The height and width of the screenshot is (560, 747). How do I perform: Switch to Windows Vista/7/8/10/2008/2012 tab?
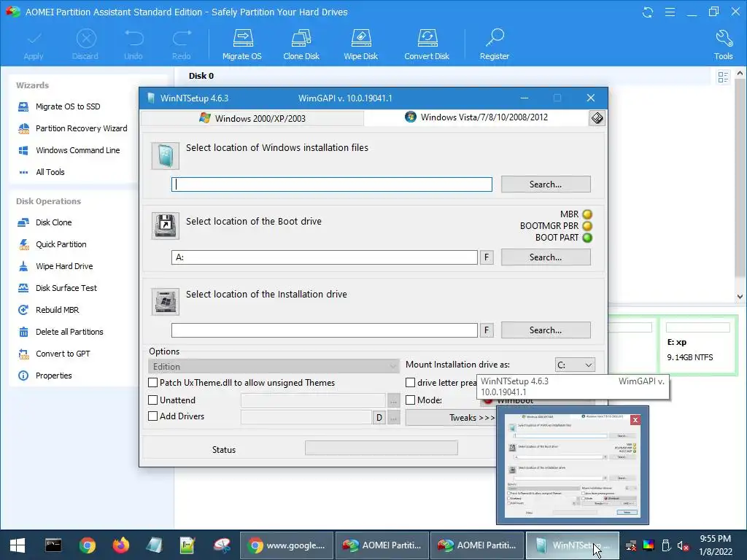pos(476,117)
